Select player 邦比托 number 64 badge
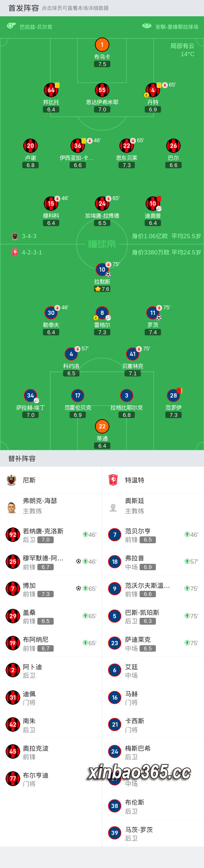 point(51,90)
